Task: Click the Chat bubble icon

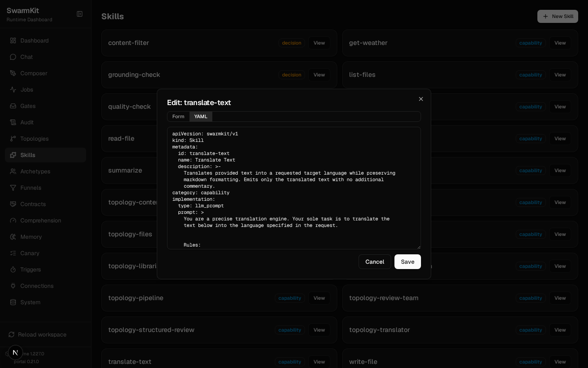Action: (x=13, y=57)
